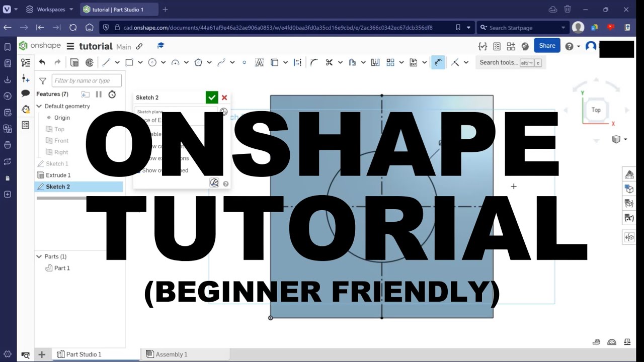This screenshot has width=644, height=362.
Task: Open Spline tool dropdown arrow
Action: (x=232, y=62)
